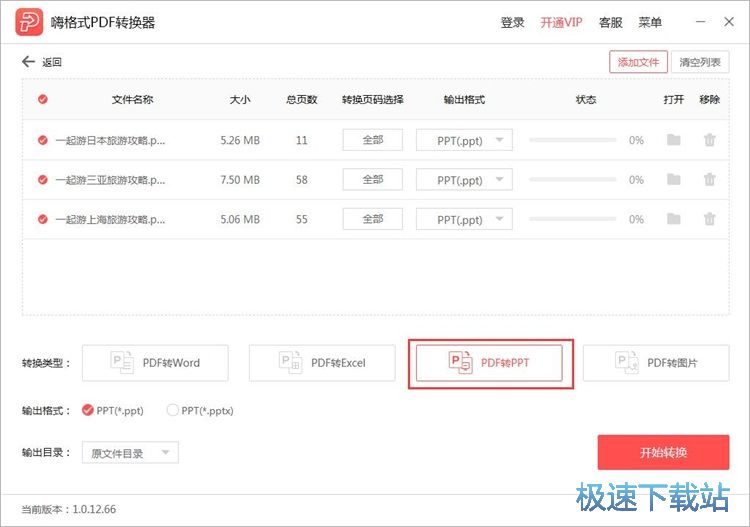Open folder for 一起游三亚旅游攻略 file
750x527 pixels.
pyautogui.click(x=673, y=179)
